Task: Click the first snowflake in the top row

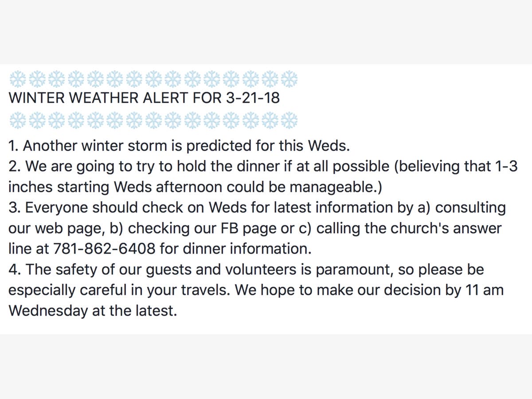Action: (18, 79)
